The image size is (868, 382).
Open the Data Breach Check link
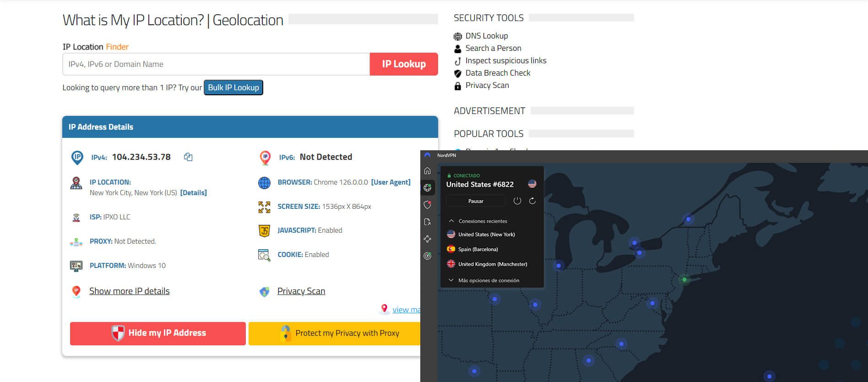click(498, 73)
